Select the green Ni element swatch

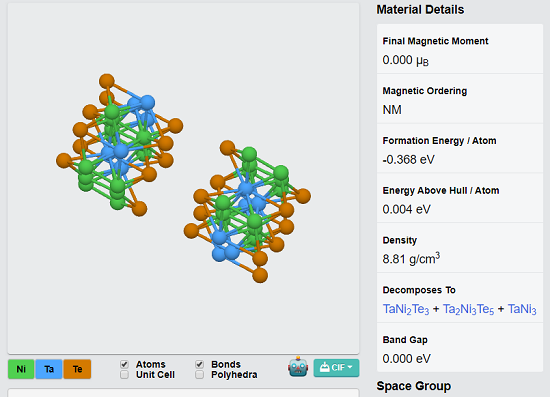(x=21, y=369)
